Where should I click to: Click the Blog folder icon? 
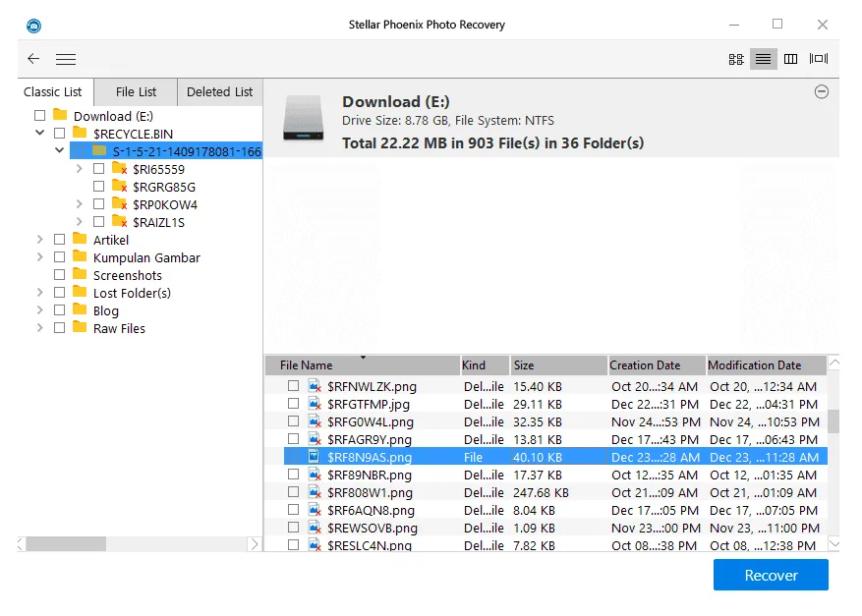80,309
